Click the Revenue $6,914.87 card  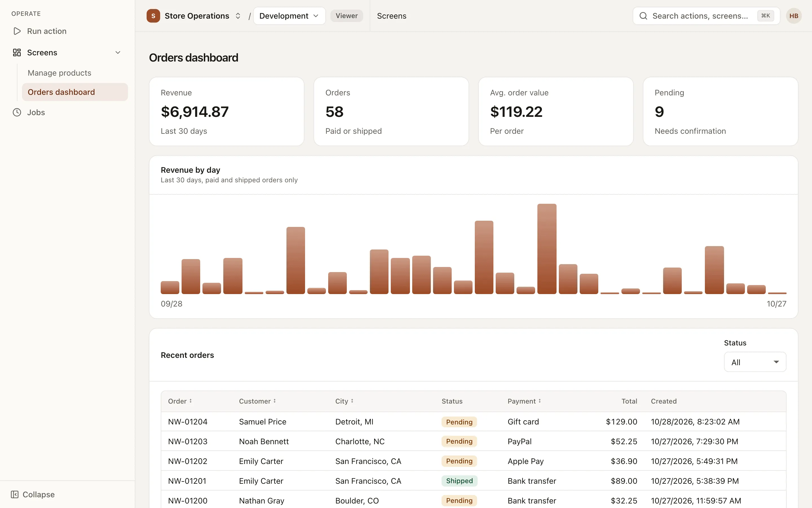(226, 111)
